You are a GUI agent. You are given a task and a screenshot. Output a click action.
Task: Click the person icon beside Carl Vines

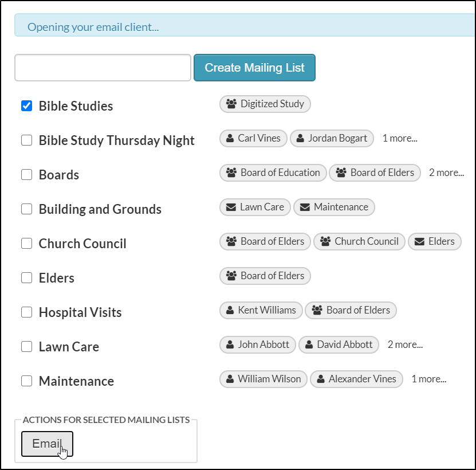pos(230,138)
